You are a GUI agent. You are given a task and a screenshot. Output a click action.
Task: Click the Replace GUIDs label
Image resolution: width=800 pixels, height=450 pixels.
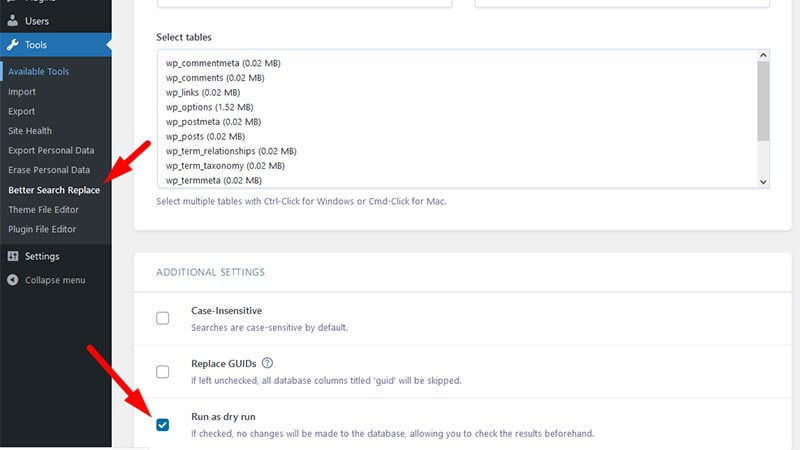point(223,363)
